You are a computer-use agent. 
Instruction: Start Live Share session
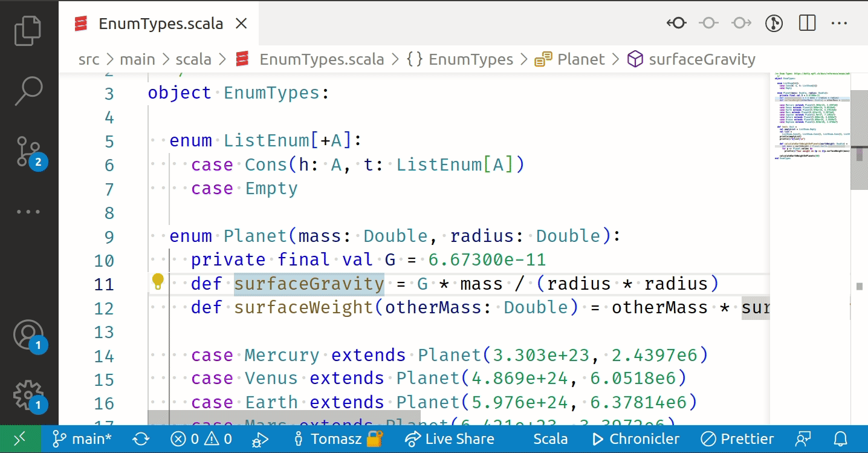pyautogui.click(x=449, y=439)
